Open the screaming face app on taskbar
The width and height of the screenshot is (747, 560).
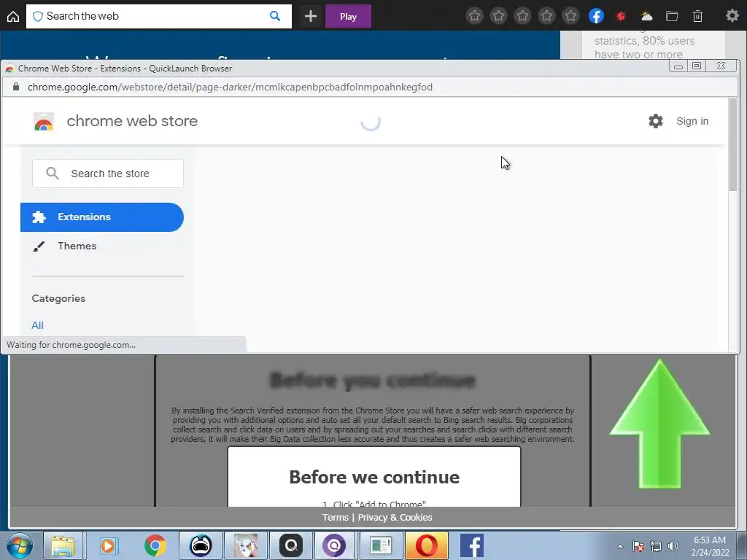201,545
